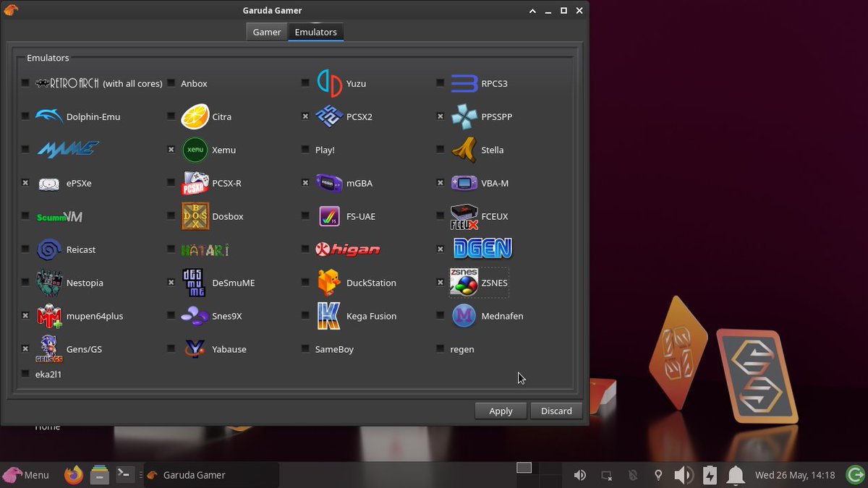This screenshot has height=488, width=868.
Task: Select the DuckStation icon
Action: (328, 283)
